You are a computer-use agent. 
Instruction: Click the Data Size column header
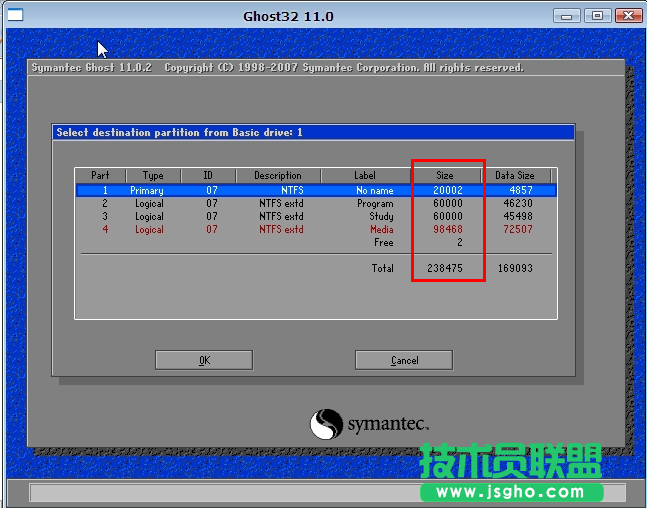[x=514, y=175]
